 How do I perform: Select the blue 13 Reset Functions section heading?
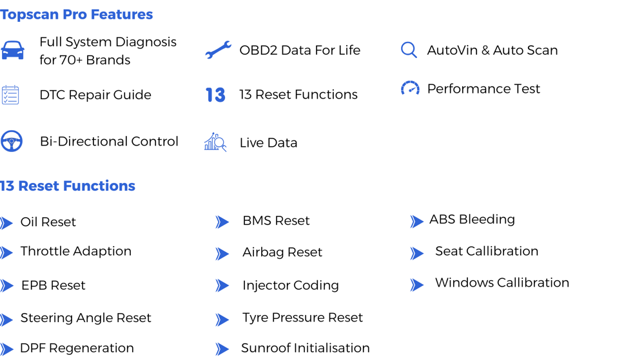(x=67, y=186)
